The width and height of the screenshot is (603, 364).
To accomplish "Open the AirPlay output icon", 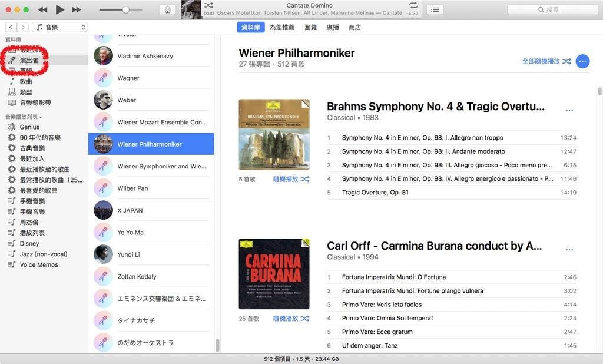I will coord(167,9).
